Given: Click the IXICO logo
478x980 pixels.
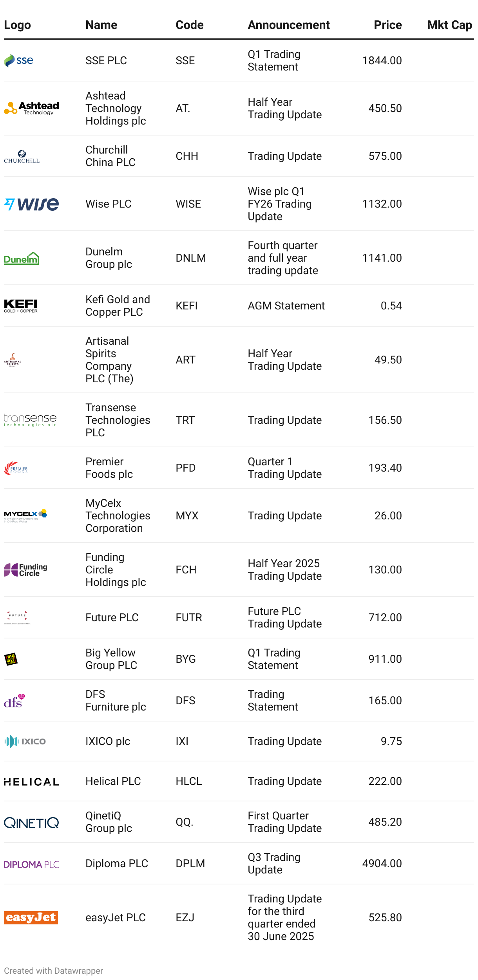Looking at the screenshot, I should point(25,741).
